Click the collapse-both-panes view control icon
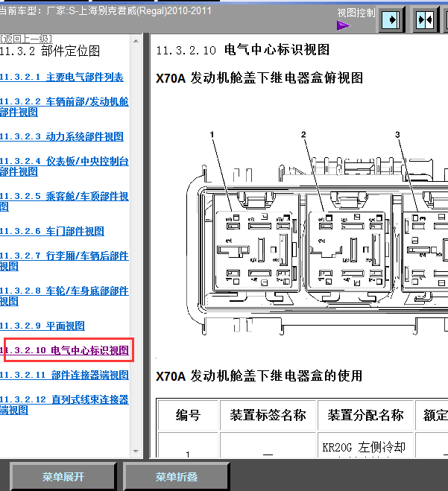 click(425, 19)
